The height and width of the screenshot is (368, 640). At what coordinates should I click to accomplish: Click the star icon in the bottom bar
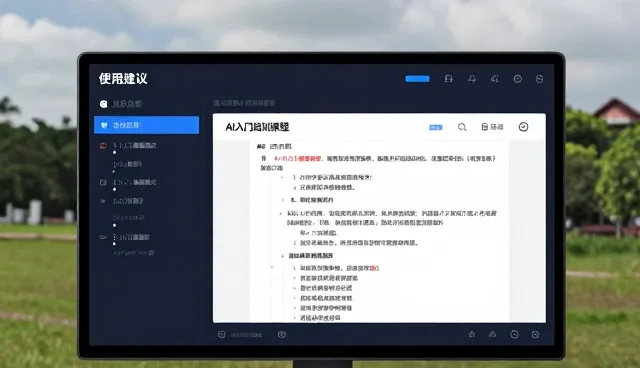[472, 335]
